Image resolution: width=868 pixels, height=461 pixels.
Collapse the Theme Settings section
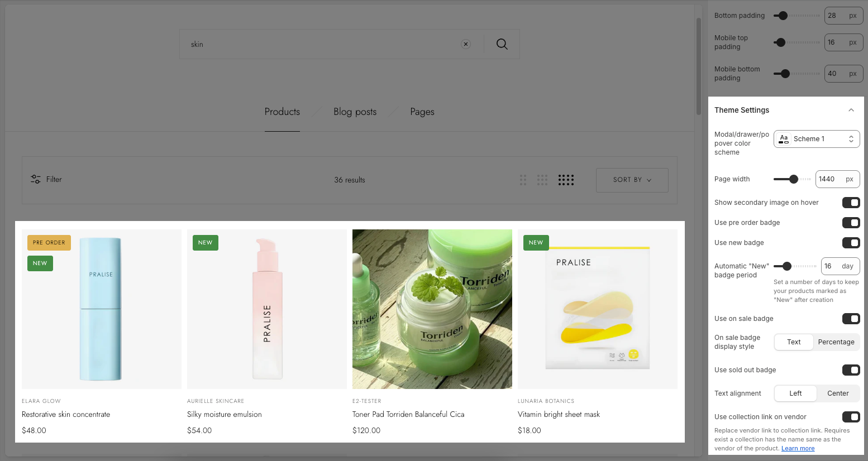pos(851,110)
